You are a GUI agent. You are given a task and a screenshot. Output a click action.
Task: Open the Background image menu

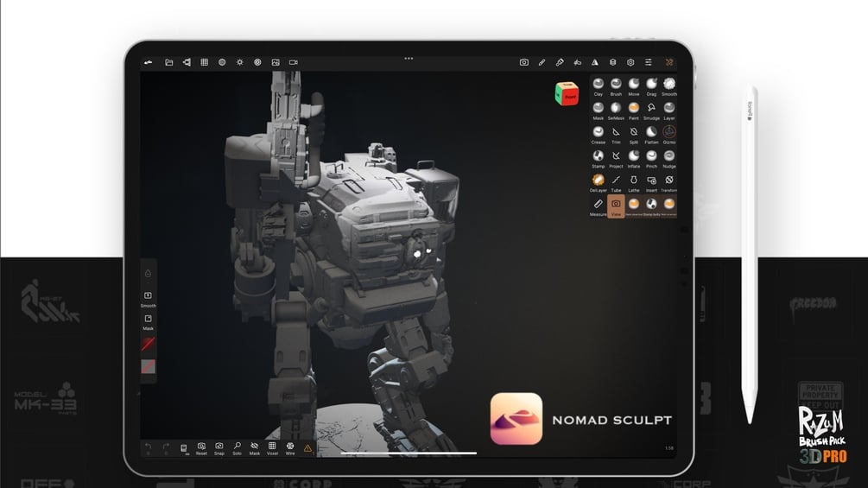click(276, 62)
